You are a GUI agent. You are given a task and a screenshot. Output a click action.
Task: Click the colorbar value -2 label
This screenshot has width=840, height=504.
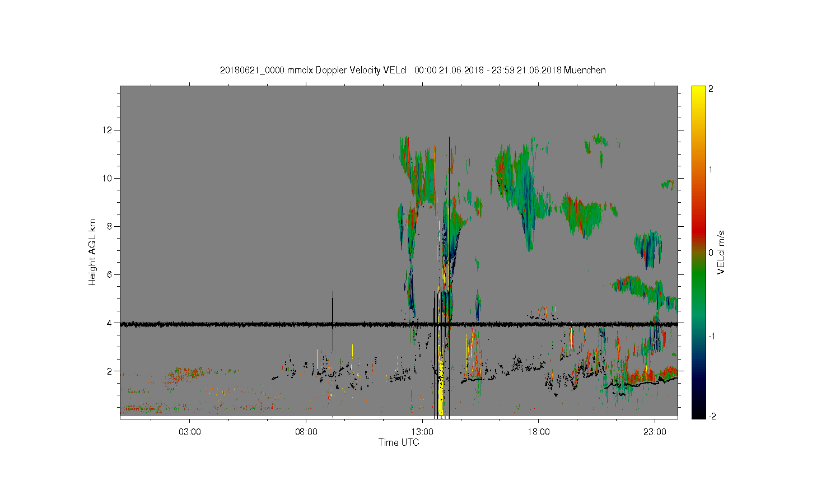711,416
